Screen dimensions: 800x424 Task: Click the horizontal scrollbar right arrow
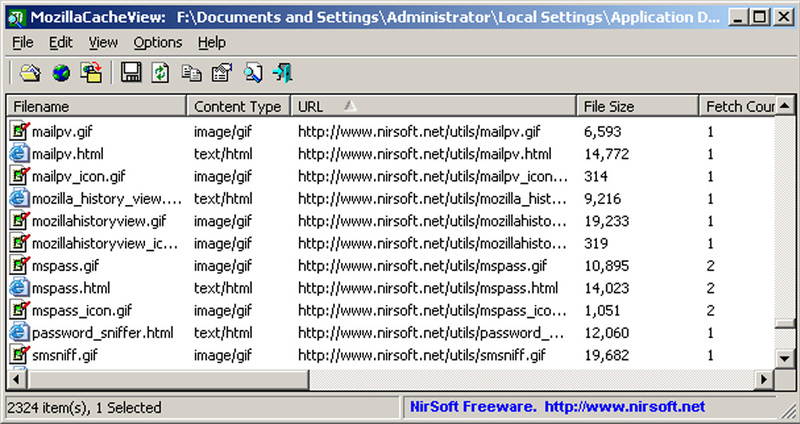[764, 379]
